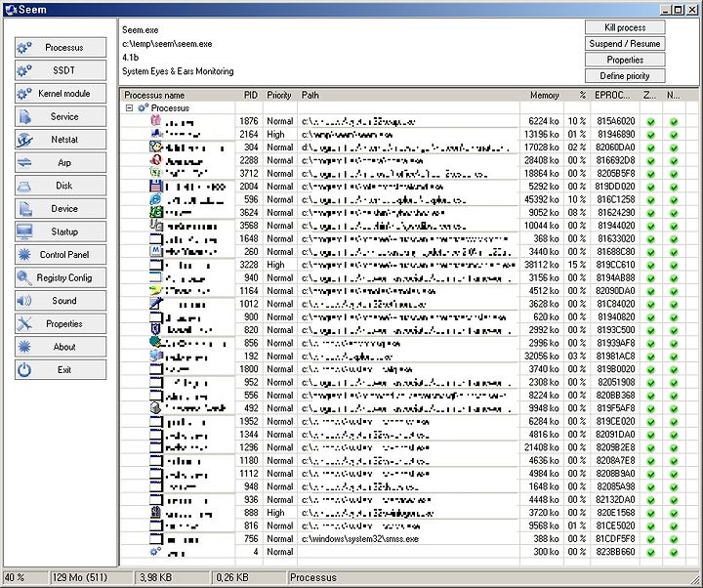Select path c:\windows\system32\smss.exe
This screenshot has width=703, height=588.
click(360, 538)
